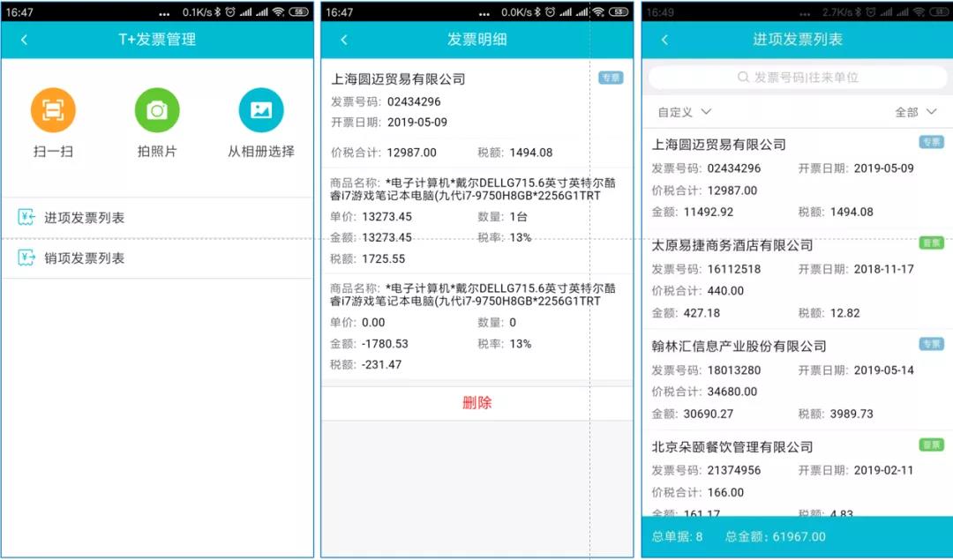Screen dimensions: 953x560
Task: Click the red 删除 button
Action: pyautogui.click(x=476, y=403)
